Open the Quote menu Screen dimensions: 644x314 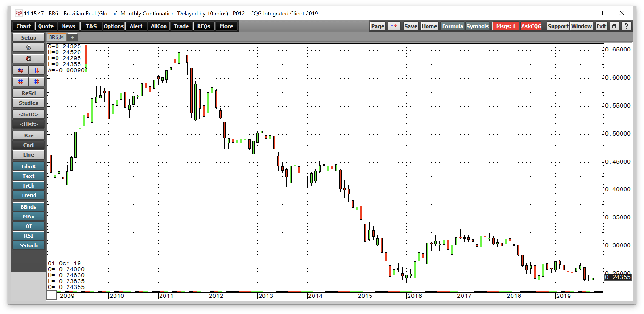46,26
